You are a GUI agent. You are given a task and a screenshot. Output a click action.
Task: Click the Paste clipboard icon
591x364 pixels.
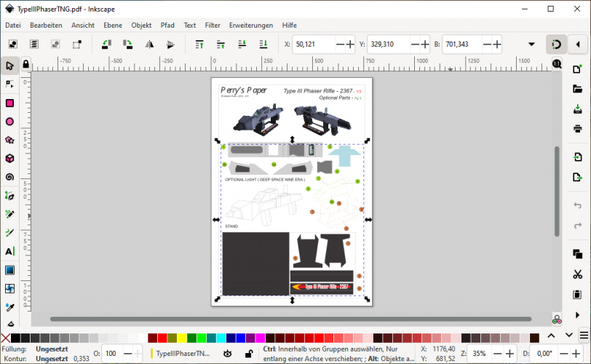577,294
